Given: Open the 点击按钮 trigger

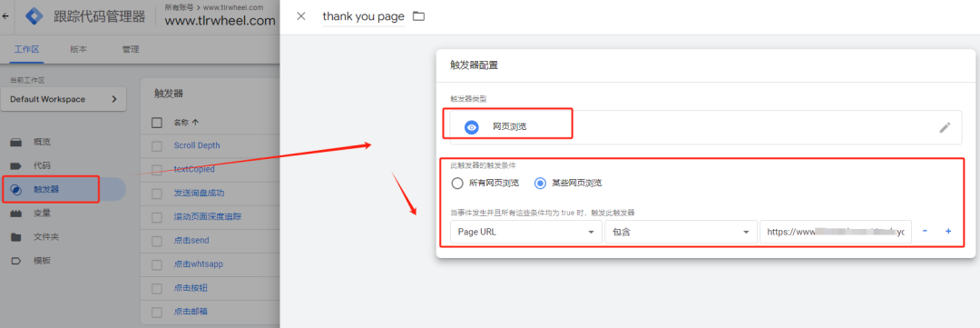Looking at the screenshot, I should point(190,288).
